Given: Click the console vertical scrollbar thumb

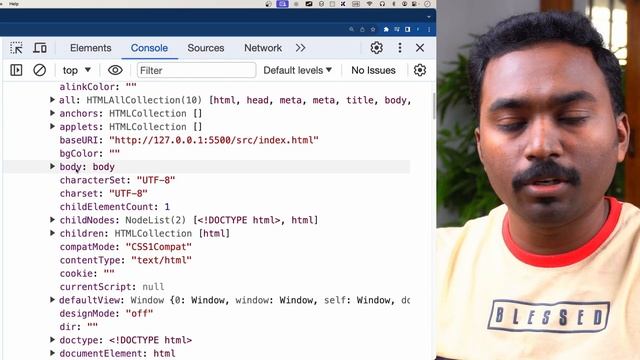Looking at the screenshot, I should point(433,106).
